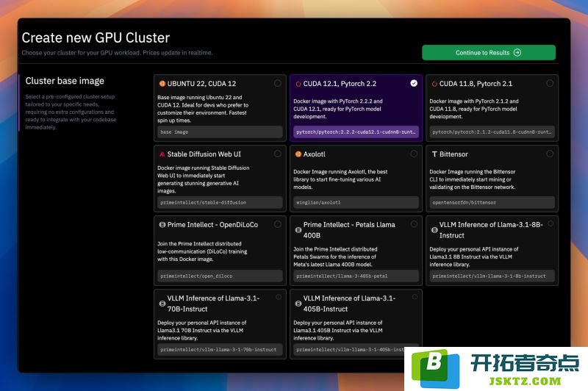Click the primeintellect/open_diloco tag
This screenshot has width=588, height=391.
point(220,276)
